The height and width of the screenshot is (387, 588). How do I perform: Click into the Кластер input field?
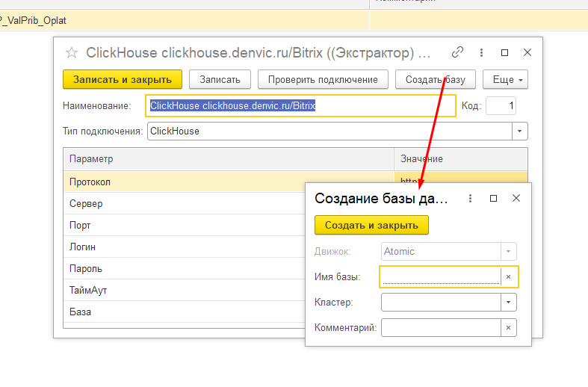click(x=441, y=303)
